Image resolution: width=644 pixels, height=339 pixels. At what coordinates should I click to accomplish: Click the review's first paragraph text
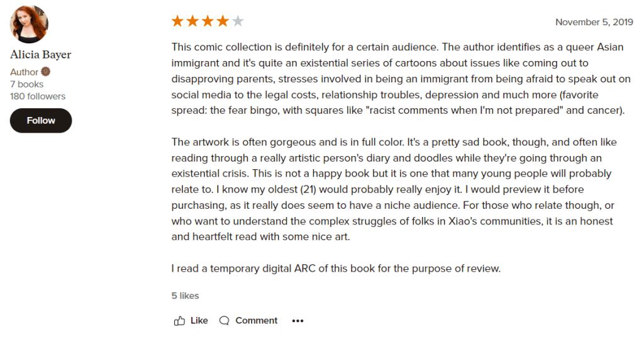(397, 79)
